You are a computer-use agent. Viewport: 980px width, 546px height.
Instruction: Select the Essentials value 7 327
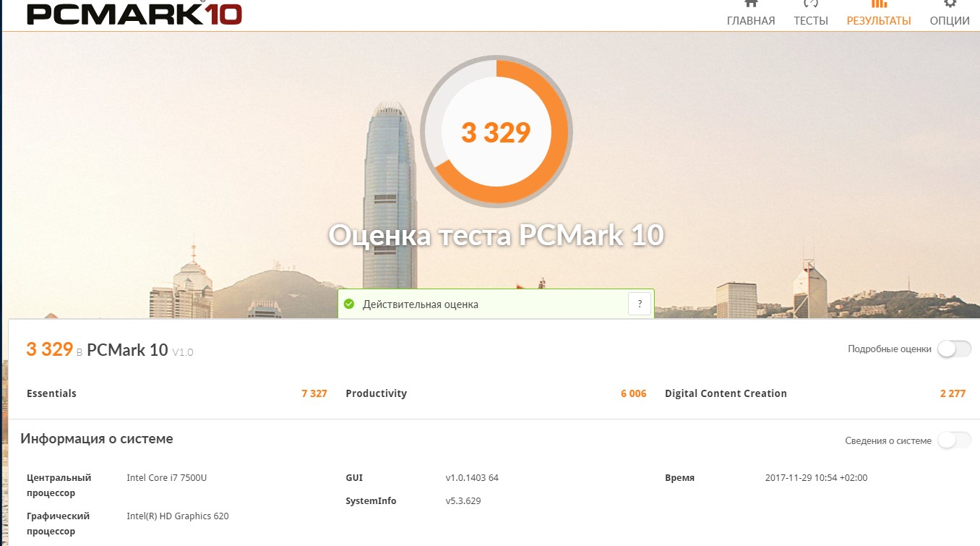coord(314,393)
